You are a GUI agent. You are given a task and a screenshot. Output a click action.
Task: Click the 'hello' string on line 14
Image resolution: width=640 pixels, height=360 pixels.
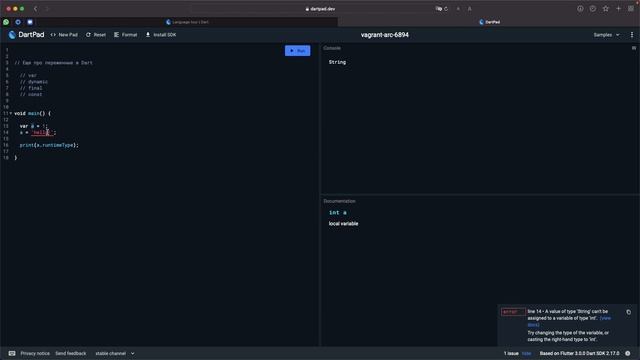tap(42, 132)
